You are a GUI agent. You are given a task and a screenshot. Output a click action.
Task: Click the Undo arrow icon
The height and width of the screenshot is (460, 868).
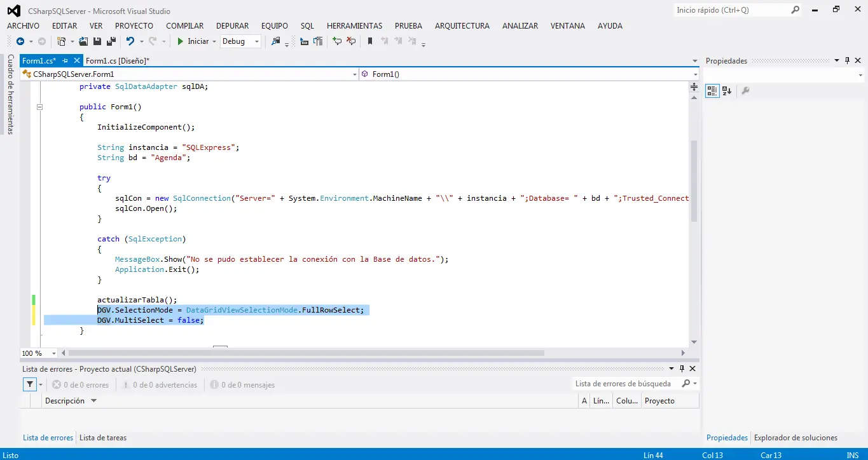point(130,41)
